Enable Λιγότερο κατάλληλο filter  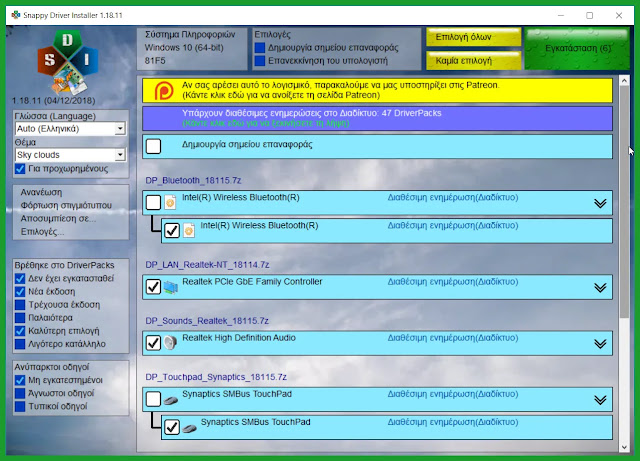[20, 344]
